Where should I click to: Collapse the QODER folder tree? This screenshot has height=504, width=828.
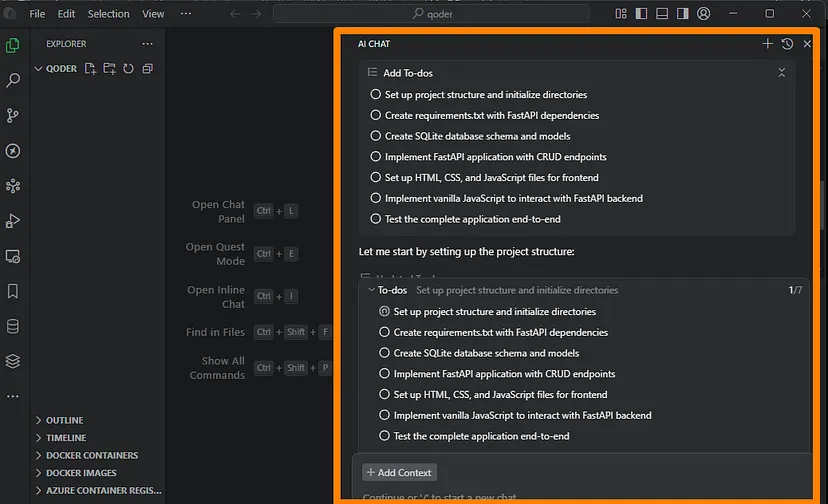[x=38, y=69]
